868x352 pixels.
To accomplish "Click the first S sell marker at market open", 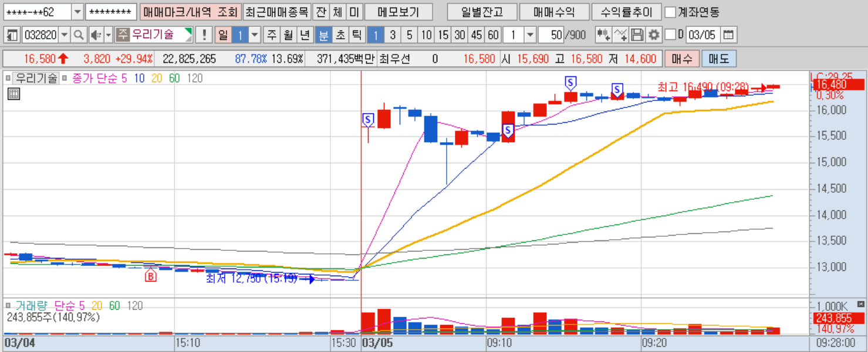I will pos(368,119).
